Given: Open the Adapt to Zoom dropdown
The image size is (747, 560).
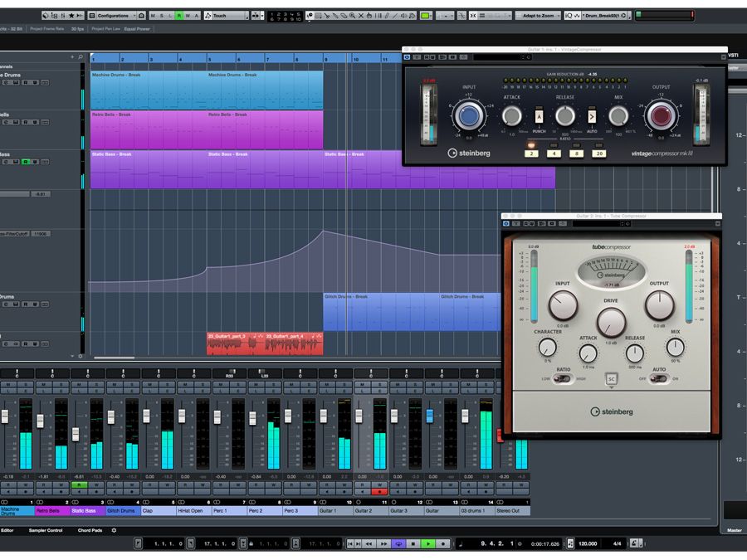Looking at the screenshot, I should [539, 16].
